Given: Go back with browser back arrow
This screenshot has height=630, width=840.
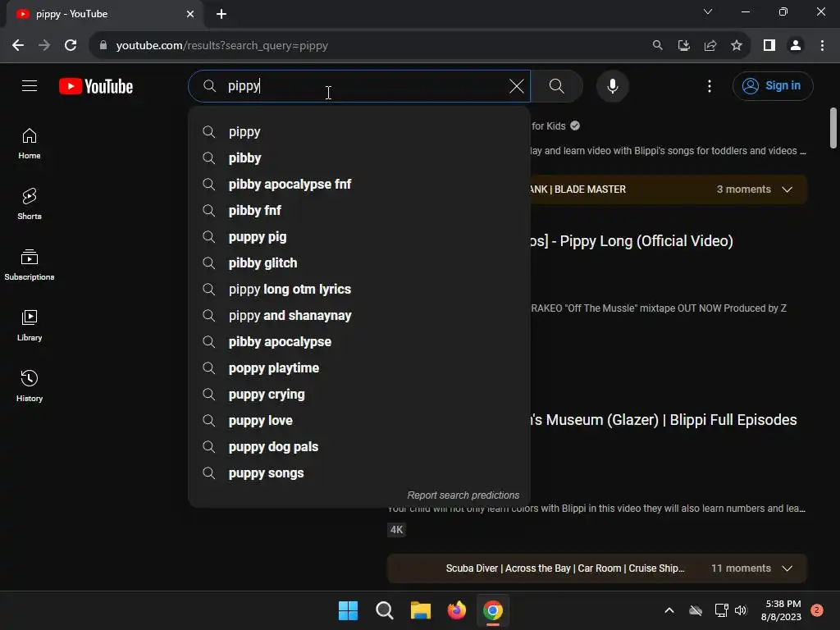Looking at the screenshot, I should click(18, 46).
